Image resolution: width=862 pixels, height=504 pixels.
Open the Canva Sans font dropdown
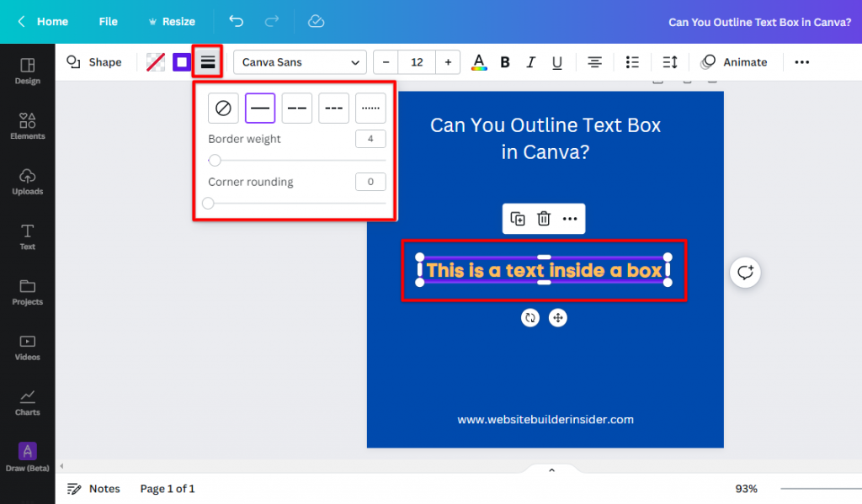click(x=299, y=61)
